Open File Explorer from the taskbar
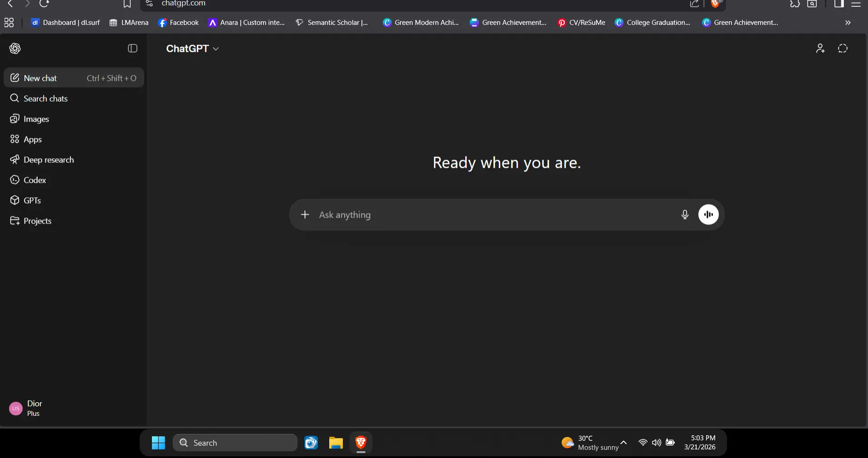The image size is (868, 458). pos(336,443)
